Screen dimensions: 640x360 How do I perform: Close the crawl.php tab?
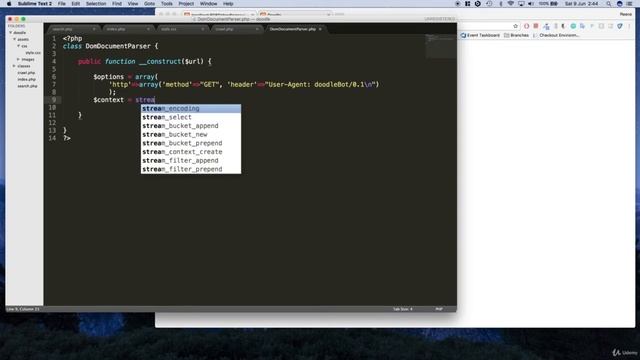tap(257, 29)
